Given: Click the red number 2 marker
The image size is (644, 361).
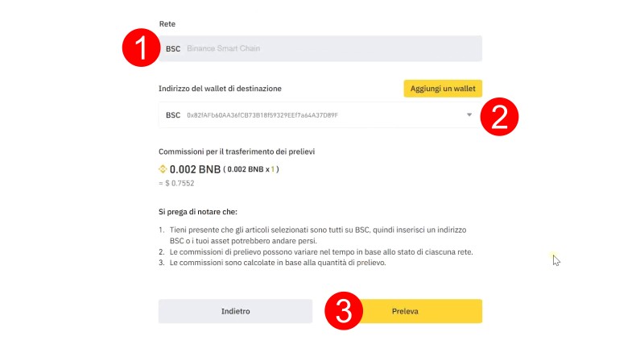Looking at the screenshot, I should [x=499, y=116].
